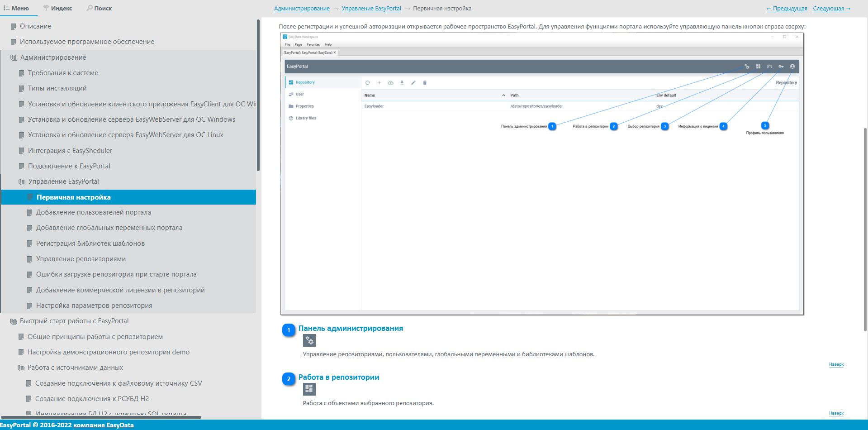The height and width of the screenshot is (430, 868).
Task: Collapse the Администрирование book node
Action: coord(14,57)
